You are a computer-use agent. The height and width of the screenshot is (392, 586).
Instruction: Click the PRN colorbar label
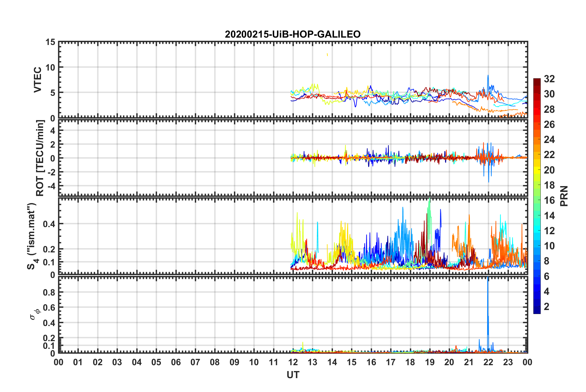click(x=564, y=196)
